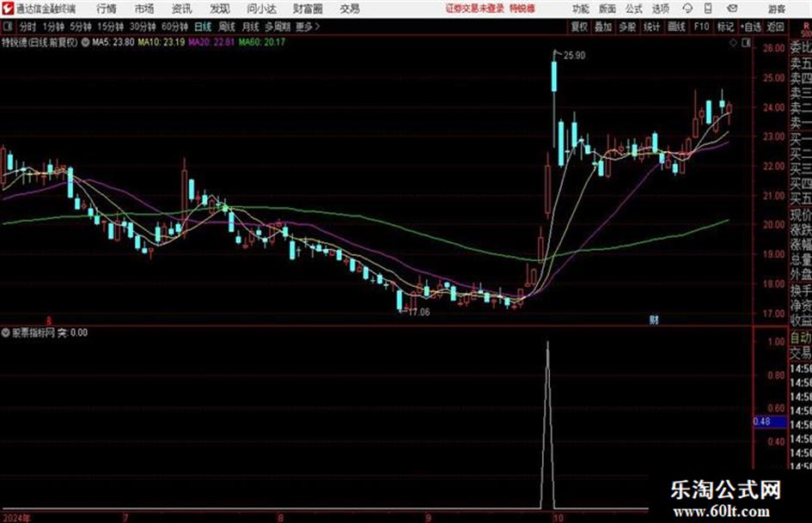The width and height of the screenshot is (812, 523).
Task: Open the 交易 menu
Action: pos(350,9)
